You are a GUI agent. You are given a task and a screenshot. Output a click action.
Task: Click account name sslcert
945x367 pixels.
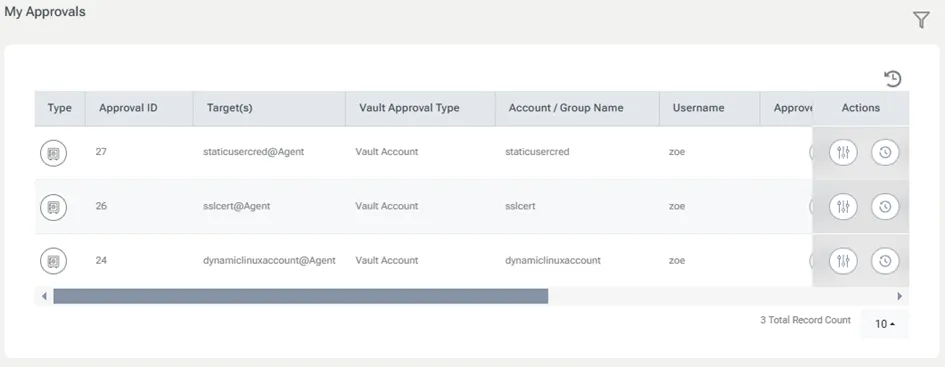click(520, 206)
